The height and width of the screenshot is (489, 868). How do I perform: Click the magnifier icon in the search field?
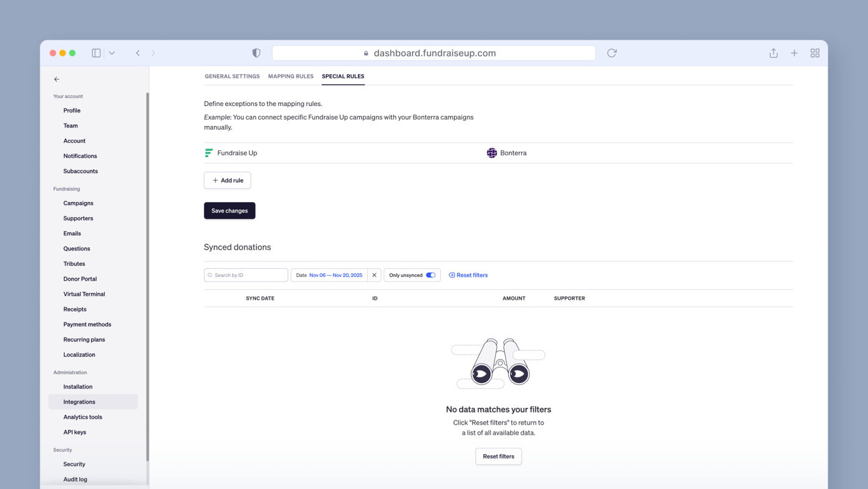[x=210, y=274]
